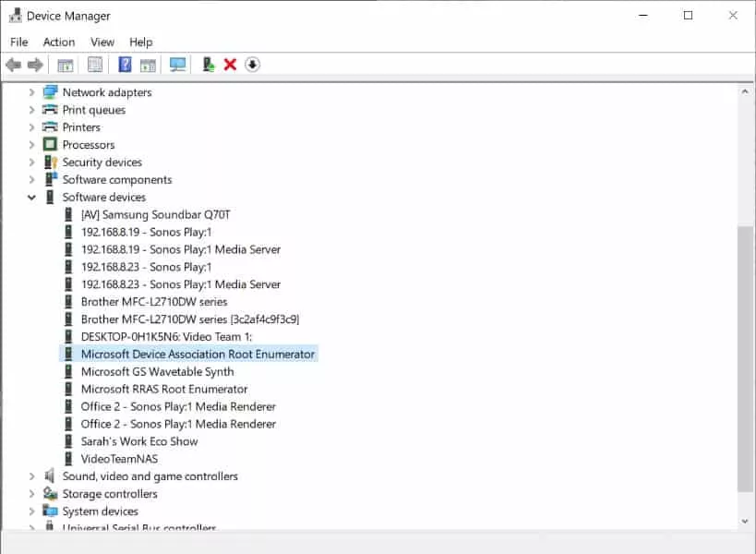
Task: Minimize the Device Manager window
Action: point(643,16)
